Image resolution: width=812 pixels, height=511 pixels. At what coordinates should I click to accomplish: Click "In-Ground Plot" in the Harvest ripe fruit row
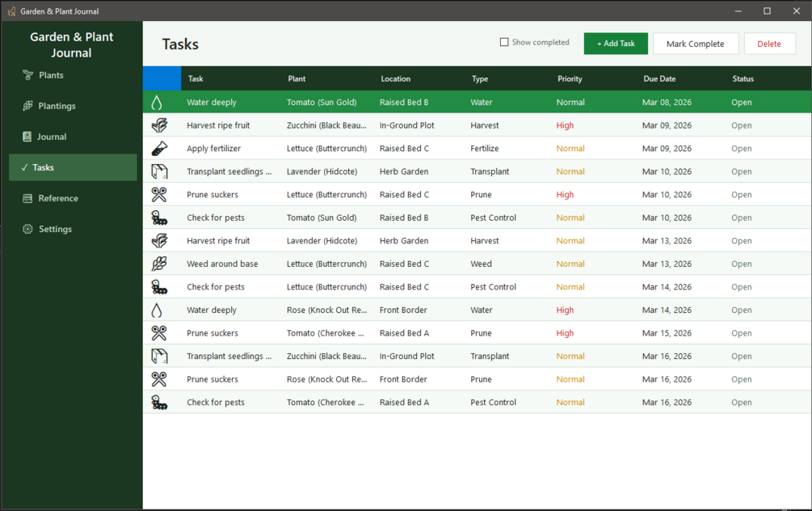[x=406, y=125]
